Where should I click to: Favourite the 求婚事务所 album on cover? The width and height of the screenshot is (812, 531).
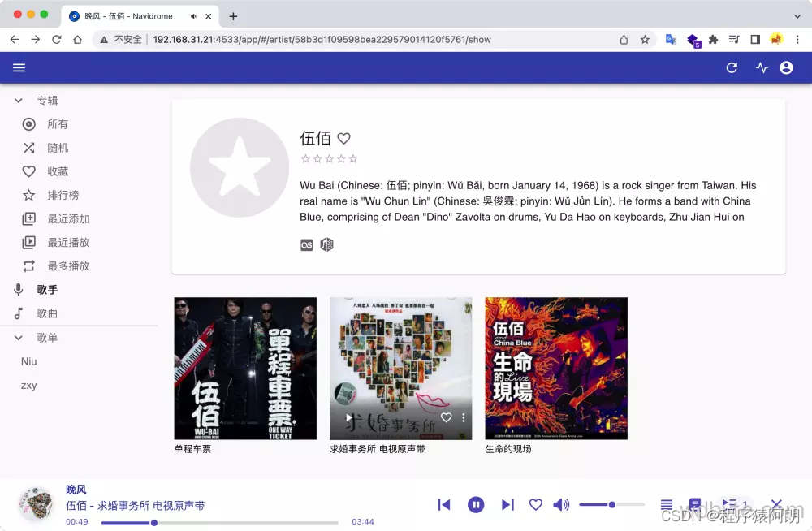click(x=447, y=417)
